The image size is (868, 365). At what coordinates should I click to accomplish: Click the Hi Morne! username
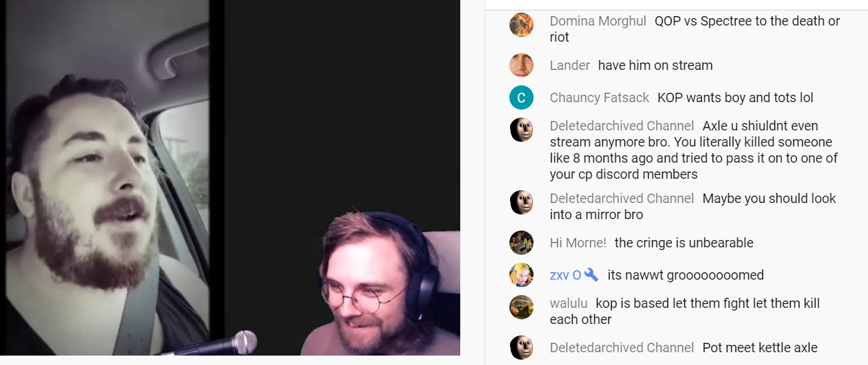pyautogui.click(x=578, y=243)
